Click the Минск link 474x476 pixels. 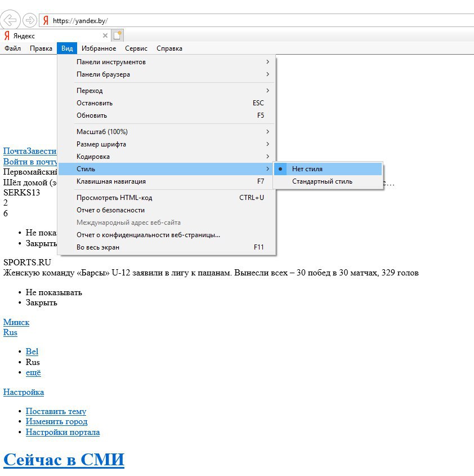[16, 322]
